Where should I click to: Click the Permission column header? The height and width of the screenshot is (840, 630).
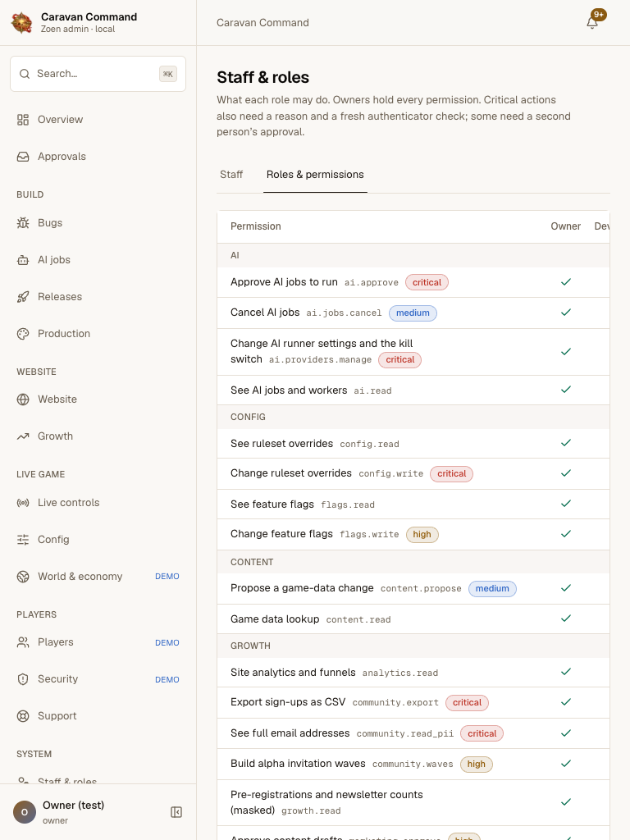[256, 226]
